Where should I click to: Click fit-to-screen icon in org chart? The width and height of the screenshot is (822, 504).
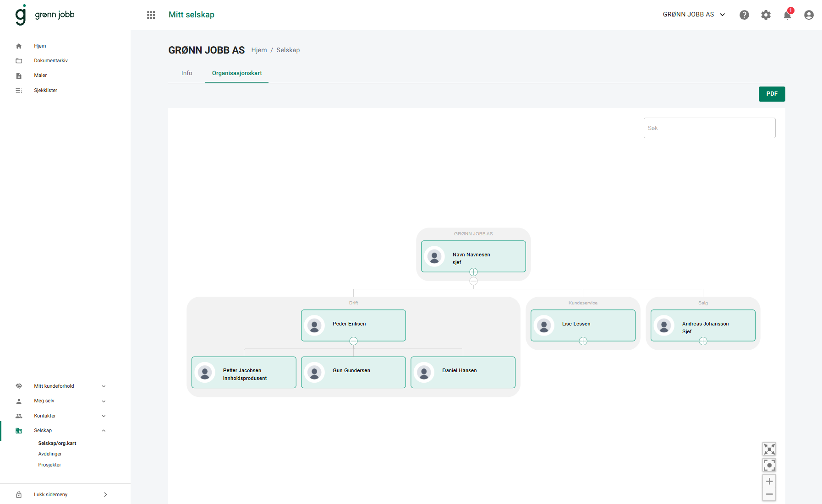[x=769, y=449]
